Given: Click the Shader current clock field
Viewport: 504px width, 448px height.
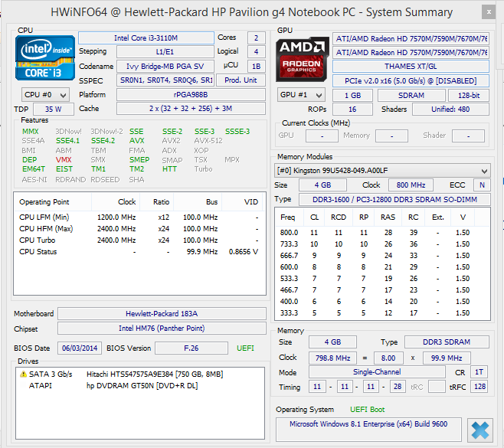Looking at the screenshot, I should pos(468,136).
